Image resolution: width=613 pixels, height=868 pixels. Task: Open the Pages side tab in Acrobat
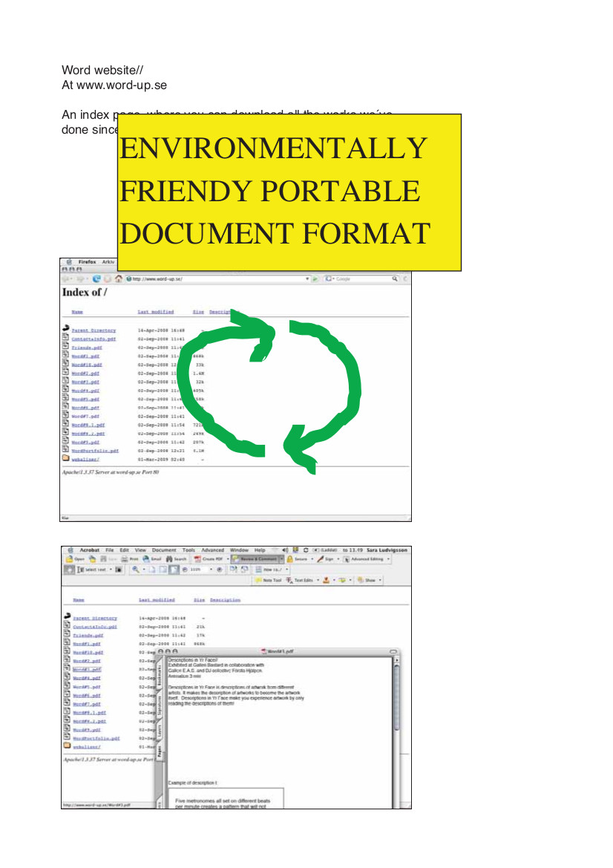tap(159, 751)
